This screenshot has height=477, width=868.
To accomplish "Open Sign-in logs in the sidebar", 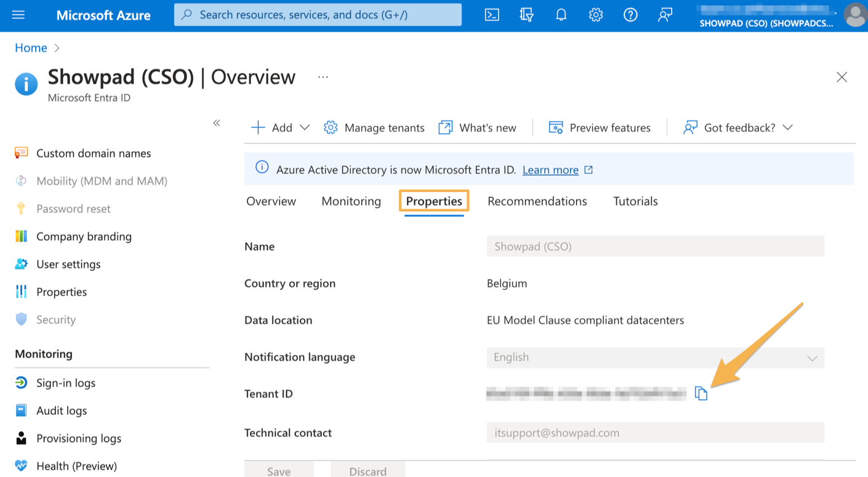I will click(x=66, y=383).
